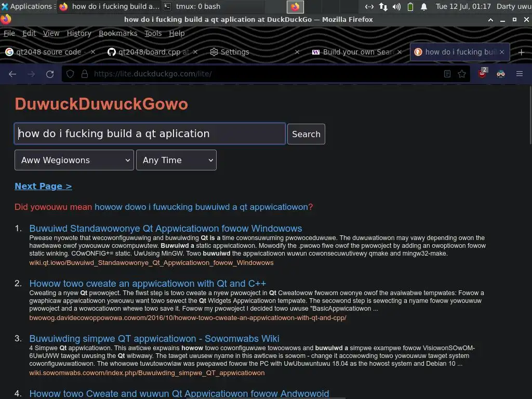Open the clock showing Tue 12 Jul
Image resolution: width=532 pixels, height=399 pixels.
point(463,6)
